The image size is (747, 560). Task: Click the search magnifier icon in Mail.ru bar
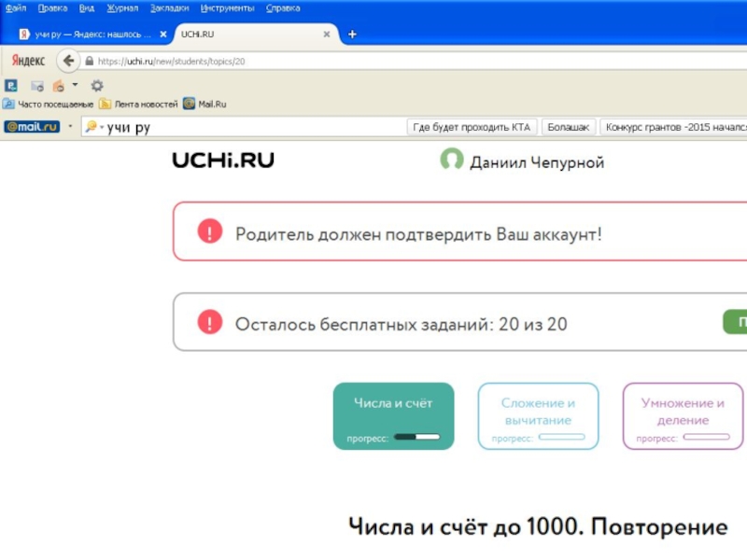click(91, 126)
